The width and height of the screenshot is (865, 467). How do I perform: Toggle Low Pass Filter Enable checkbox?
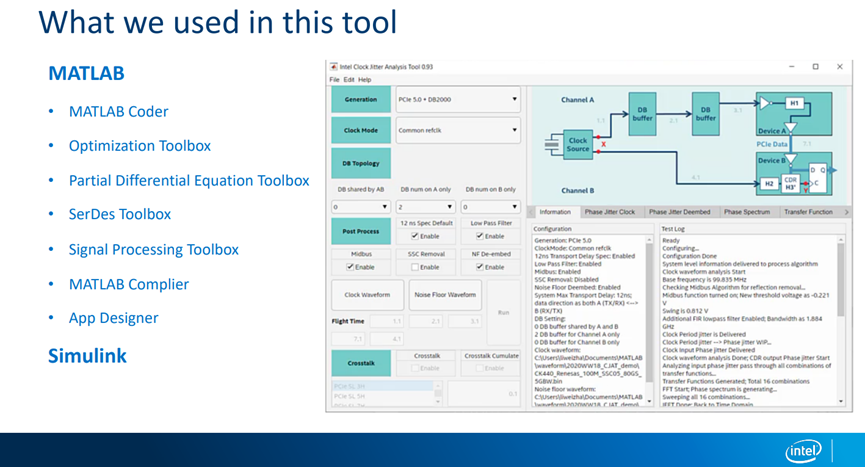pyautogui.click(x=480, y=236)
